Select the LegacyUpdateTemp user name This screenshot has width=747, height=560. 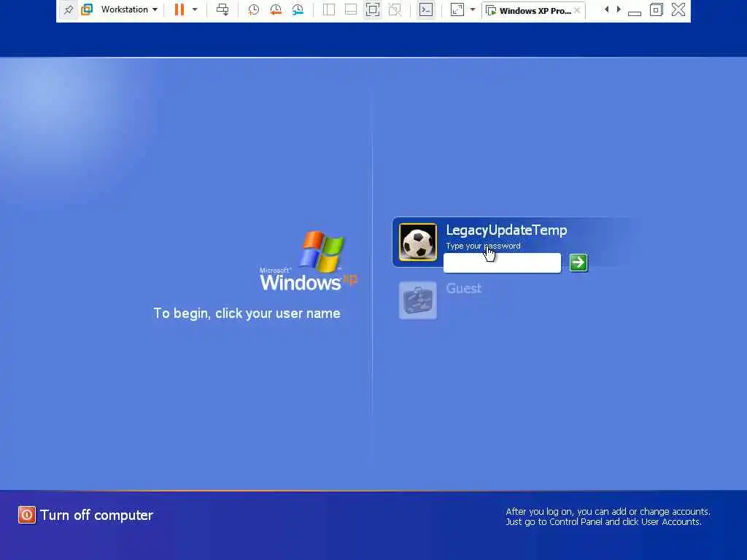(506, 230)
